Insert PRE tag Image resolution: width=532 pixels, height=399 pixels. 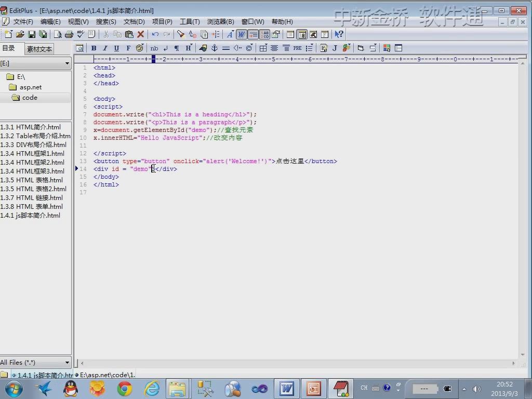tap(298, 48)
